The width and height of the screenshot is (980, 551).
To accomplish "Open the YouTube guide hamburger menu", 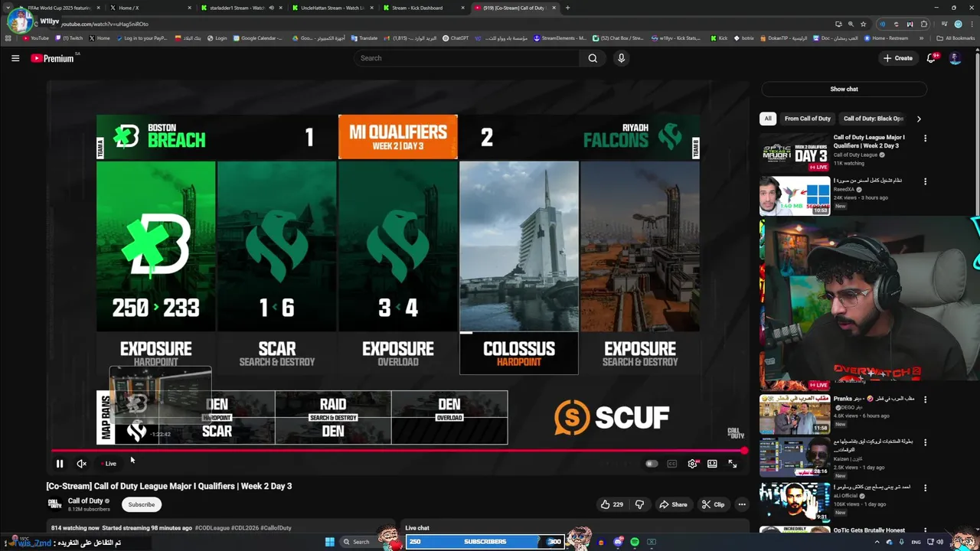I will (15, 58).
